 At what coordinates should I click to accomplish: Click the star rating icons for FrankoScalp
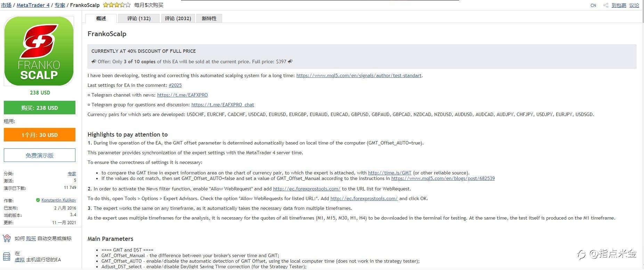pyautogui.click(x=117, y=5)
